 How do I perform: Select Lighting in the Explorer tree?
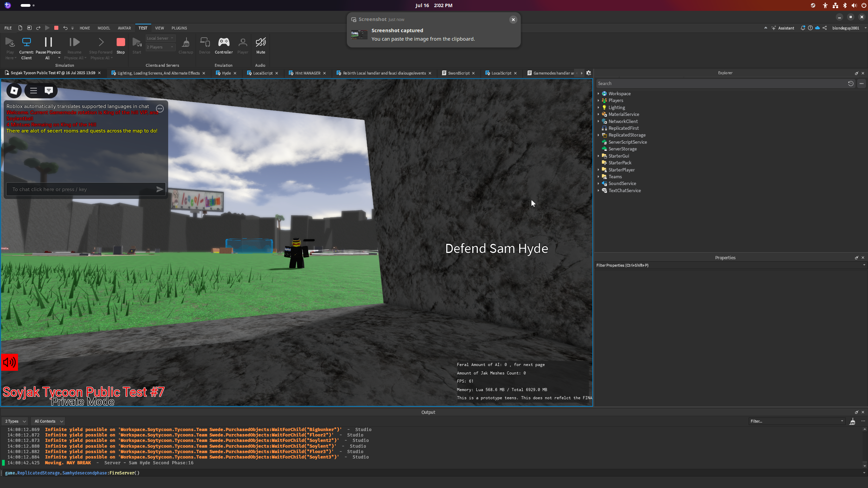(x=616, y=108)
